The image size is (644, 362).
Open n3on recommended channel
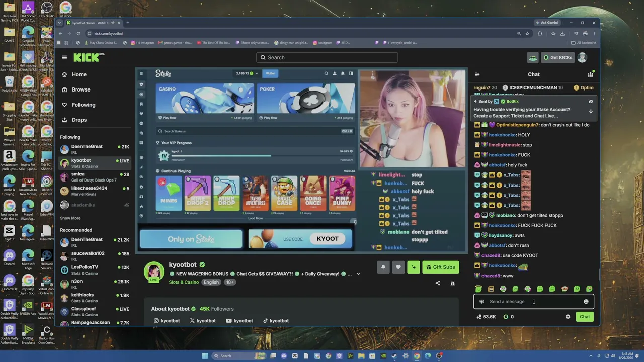(94, 284)
